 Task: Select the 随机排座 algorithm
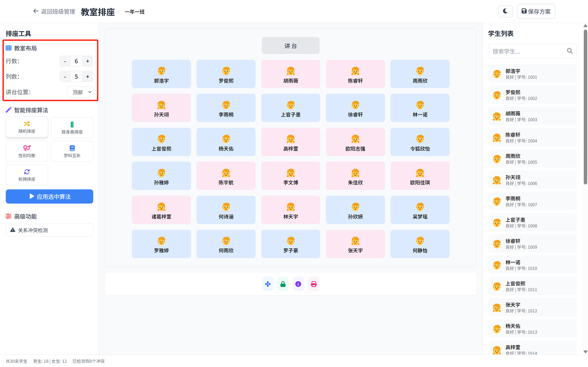(x=27, y=127)
